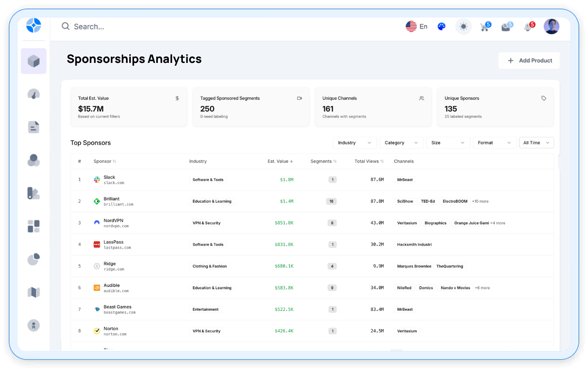
Task: Click the Audible logo icon
Action: pyautogui.click(x=97, y=288)
